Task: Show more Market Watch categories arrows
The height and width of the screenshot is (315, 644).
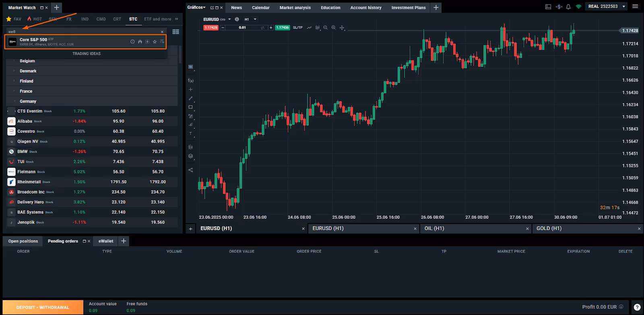Action: click(x=177, y=19)
